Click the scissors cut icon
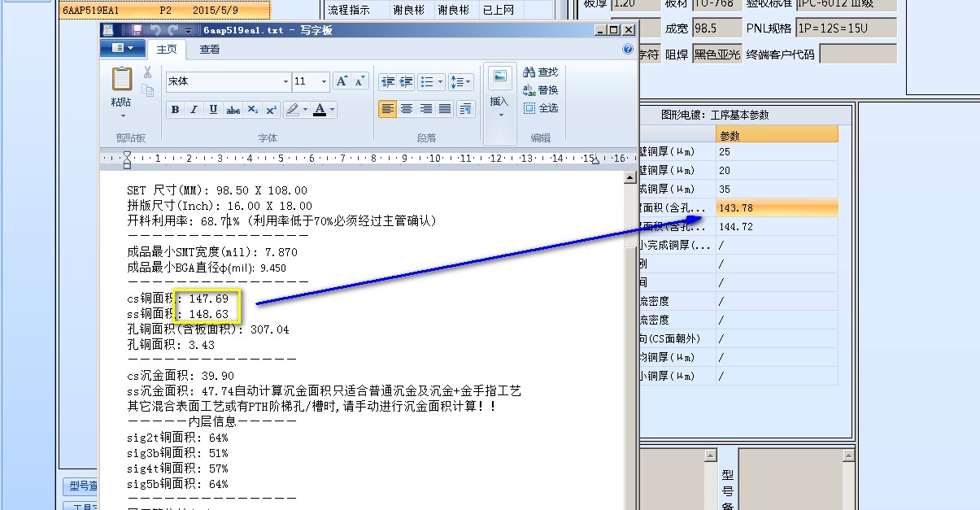The width and height of the screenshot is (980, 510). 148,72
